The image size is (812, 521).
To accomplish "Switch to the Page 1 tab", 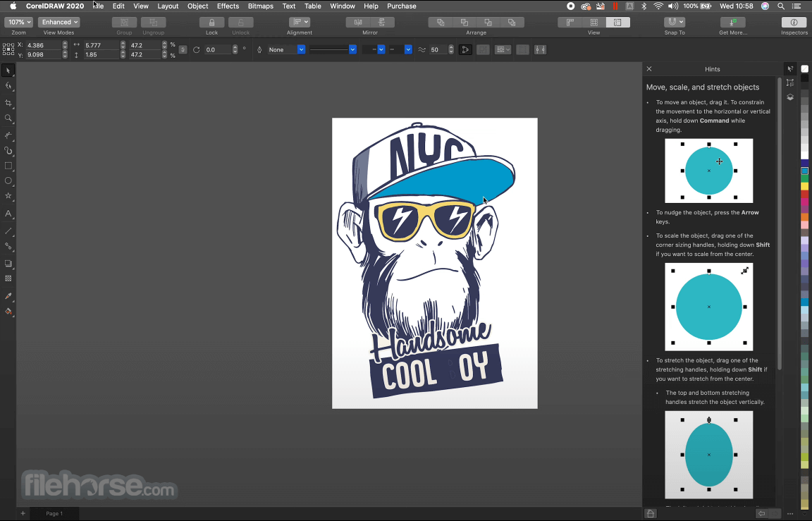I will pyautogui.click(x=54, y=513).
